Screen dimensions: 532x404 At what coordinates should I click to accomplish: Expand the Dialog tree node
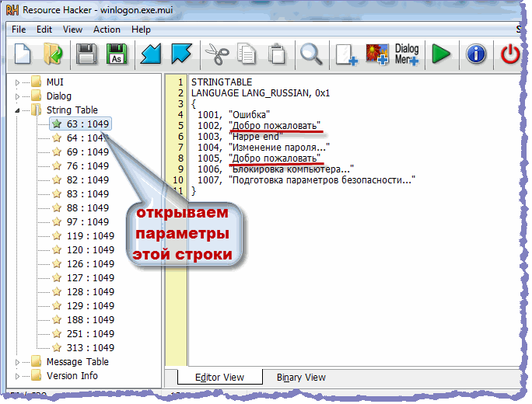pos(17,96)
